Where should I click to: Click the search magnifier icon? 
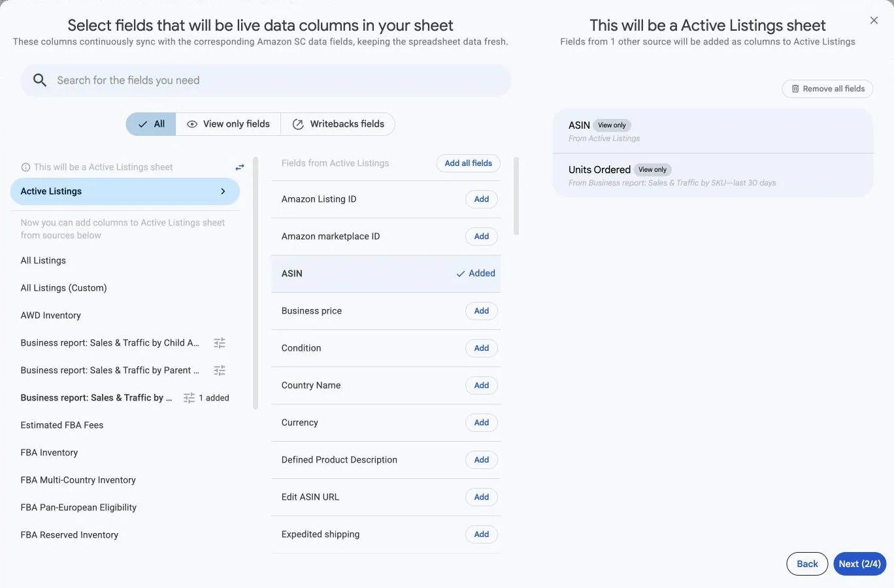[x=40, y=80]
